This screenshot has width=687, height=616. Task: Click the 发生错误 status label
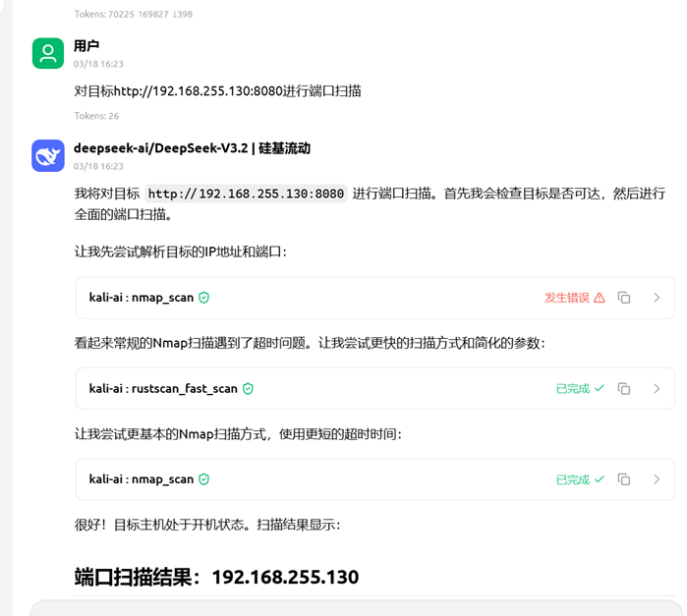pyautogui.click(x=567, y=298)
